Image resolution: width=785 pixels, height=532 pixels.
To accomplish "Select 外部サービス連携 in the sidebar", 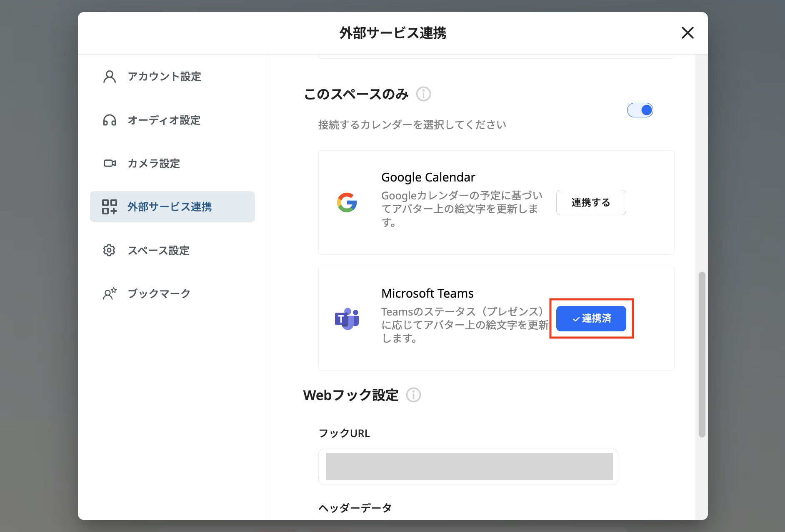I will (x=172, y=207).
